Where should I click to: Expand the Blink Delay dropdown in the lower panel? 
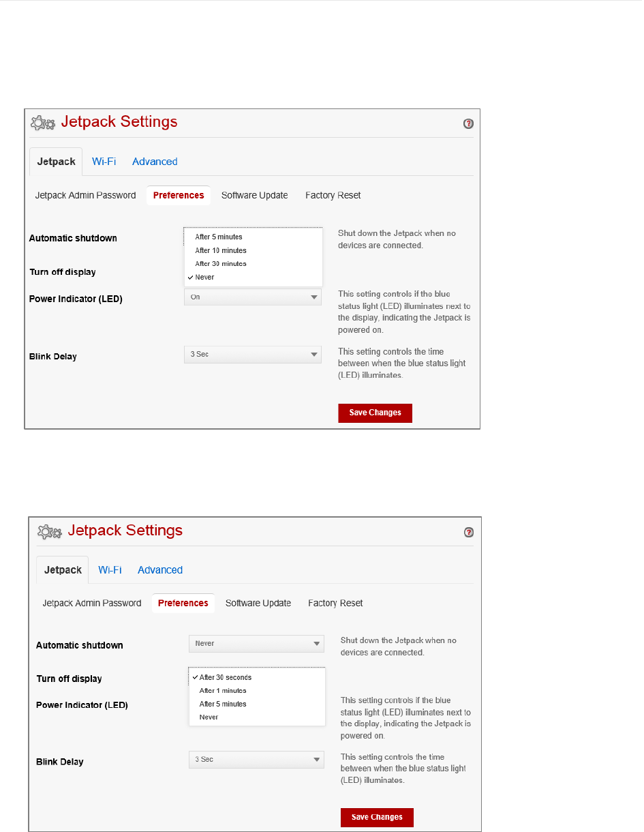click(x=256, y=759)
